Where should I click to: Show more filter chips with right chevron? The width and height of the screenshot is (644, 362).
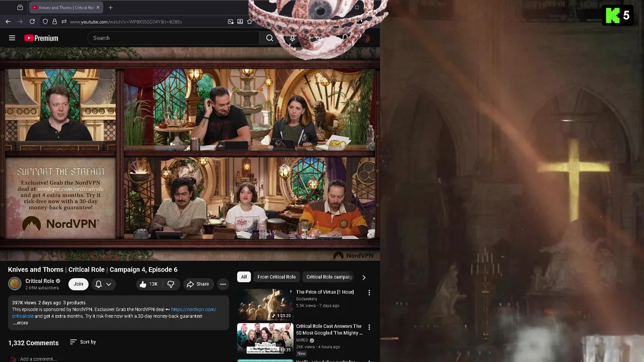364,277
